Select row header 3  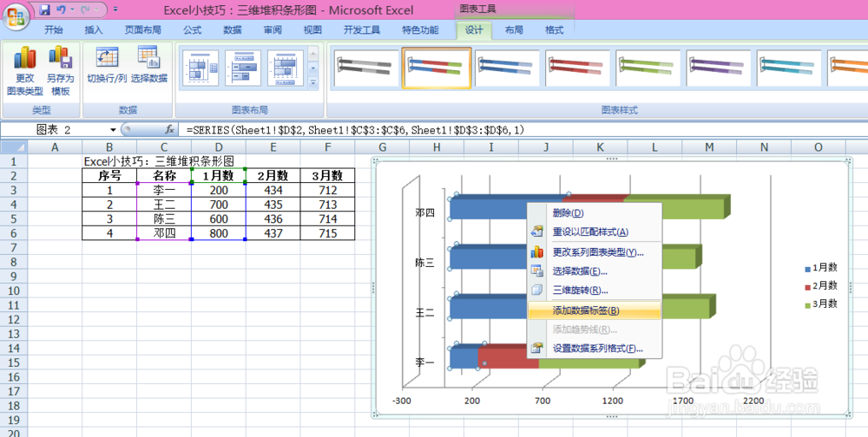click(14, 190)
